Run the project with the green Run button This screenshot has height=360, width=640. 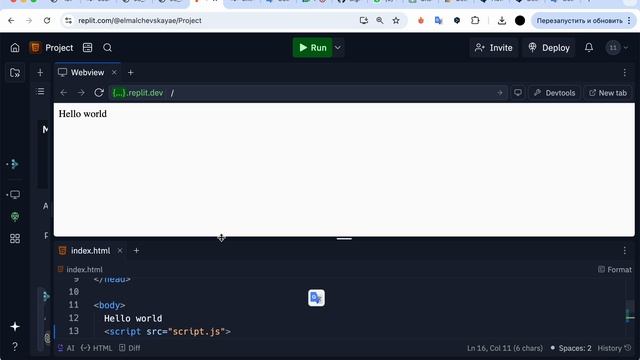click(313, 48)
